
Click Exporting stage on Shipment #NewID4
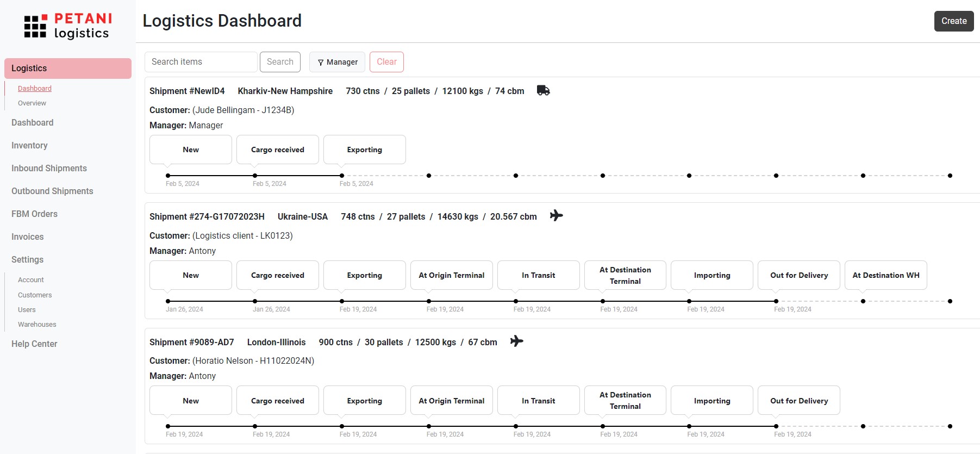pos(364,150)
